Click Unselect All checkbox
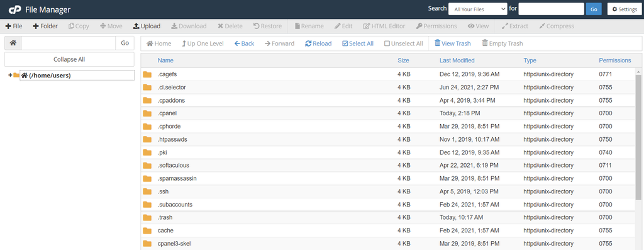 point(403,43)
